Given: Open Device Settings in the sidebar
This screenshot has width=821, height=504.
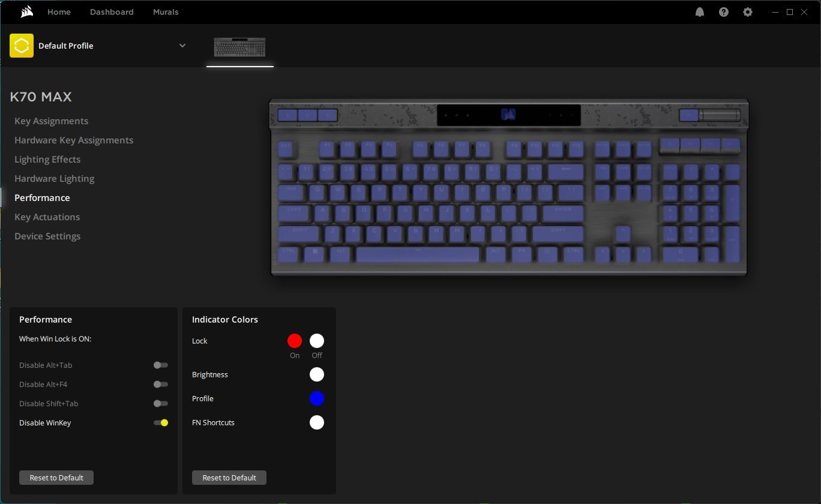Looking at the screenshot, I should 47,236.
